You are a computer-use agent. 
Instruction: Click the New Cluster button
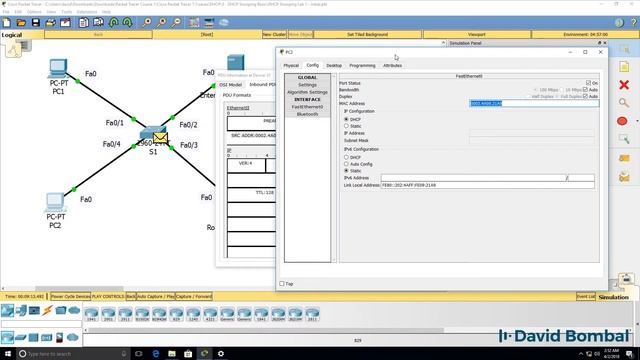tap(274, 35)
